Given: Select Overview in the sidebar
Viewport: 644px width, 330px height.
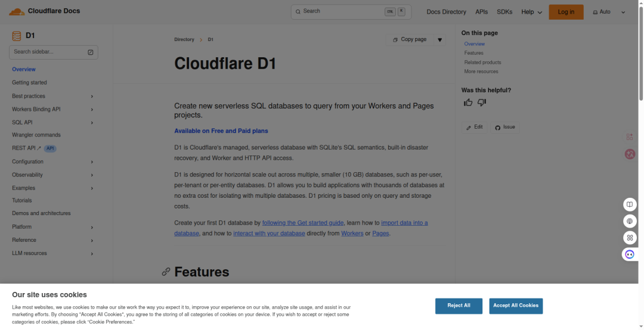Looking at the screenshot, I should click(x=24, y=69).
